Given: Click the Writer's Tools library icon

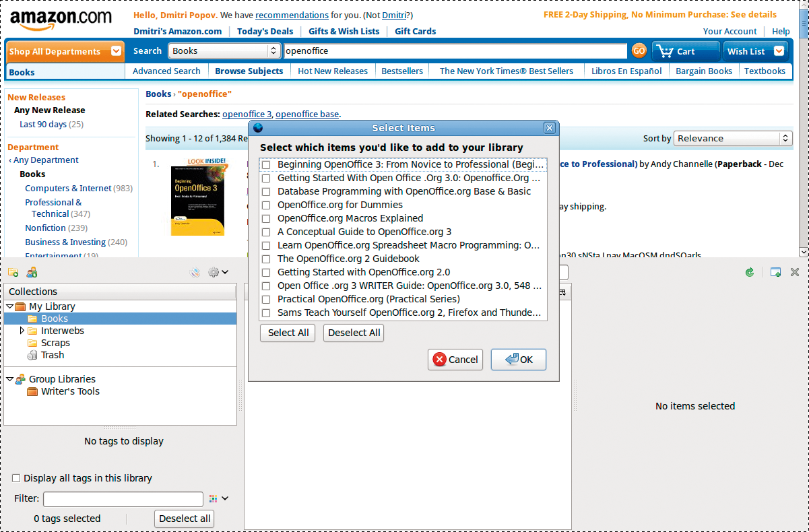Looking at the screenshot, I should pyautogui.click(x=32, y=391).
